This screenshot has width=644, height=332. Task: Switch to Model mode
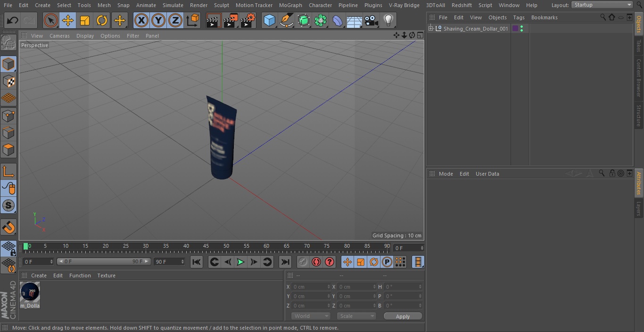pos(8,64)
